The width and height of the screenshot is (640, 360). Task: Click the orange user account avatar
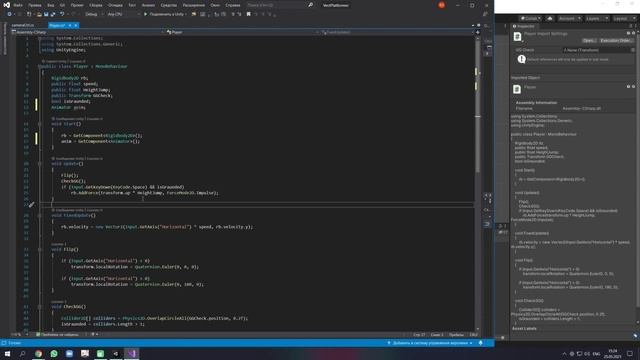pyautogui.click(x=441, y=5)
